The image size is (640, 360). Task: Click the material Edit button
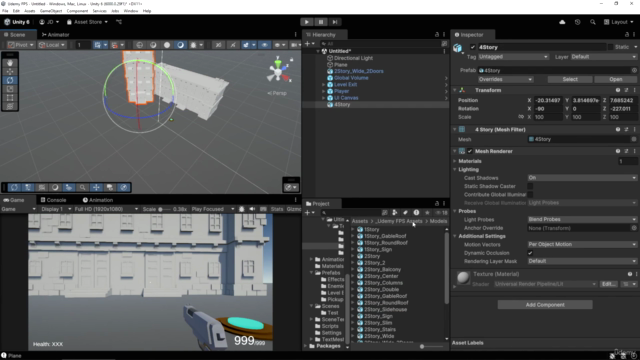[608, 284]
